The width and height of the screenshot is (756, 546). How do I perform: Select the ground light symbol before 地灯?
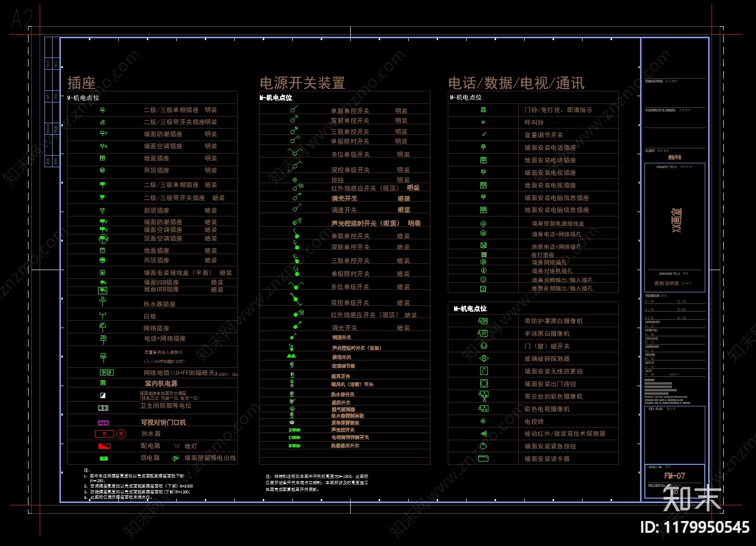pyautogui.click(x=176, y=446)
